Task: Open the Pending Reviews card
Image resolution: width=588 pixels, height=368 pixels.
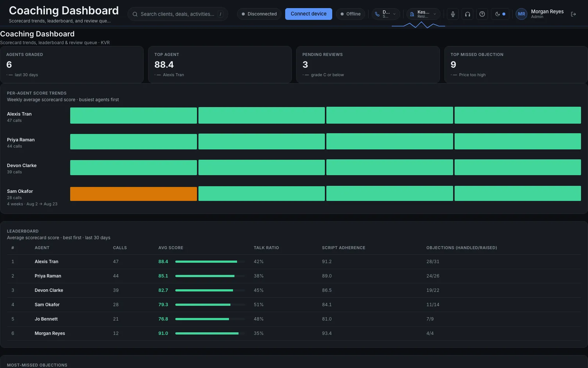Action: click(x=368, y=64)
